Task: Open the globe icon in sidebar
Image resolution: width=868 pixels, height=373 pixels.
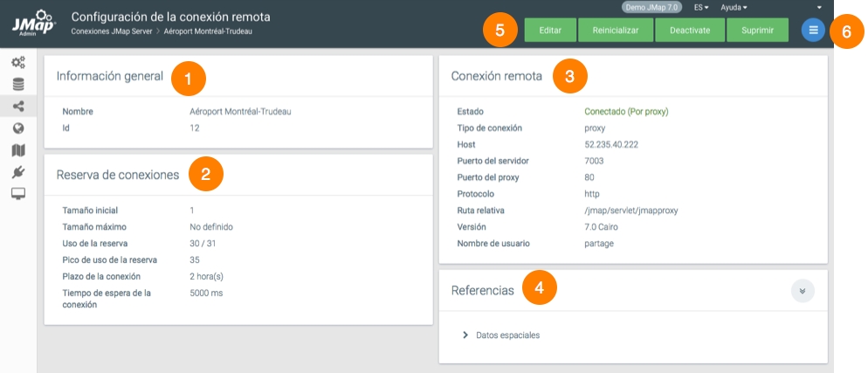Action: point(17,128)
